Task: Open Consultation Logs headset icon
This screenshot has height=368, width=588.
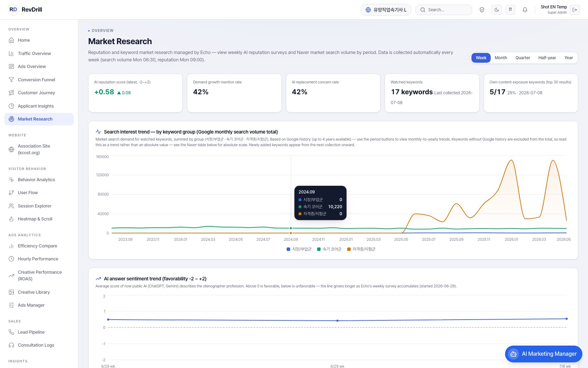Action: coord(12,345)
